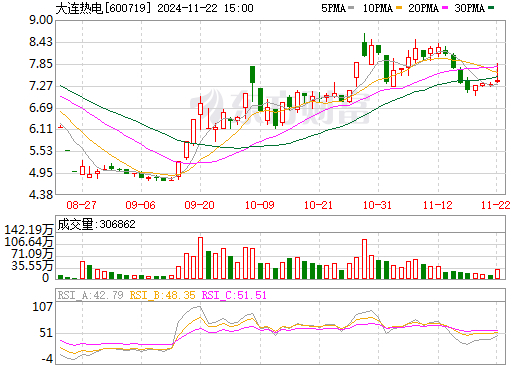Click the 09-20 date axis label

pos(200,205)
